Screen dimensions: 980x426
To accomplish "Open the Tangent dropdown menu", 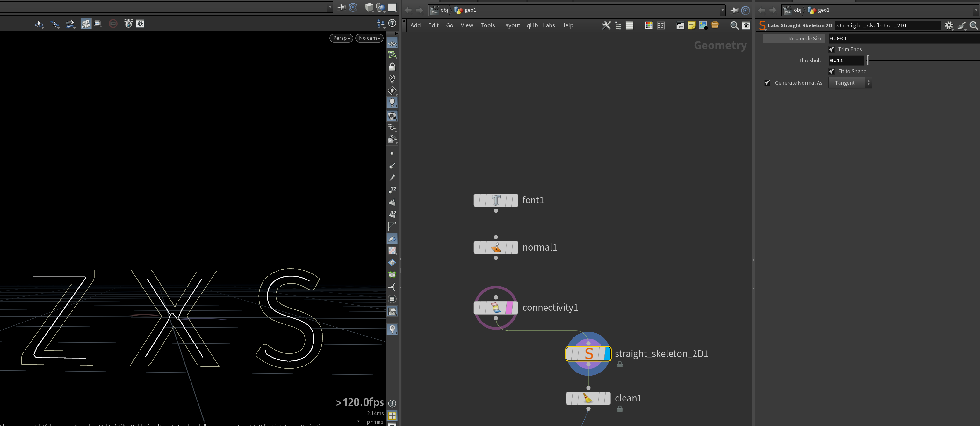I will click(850, 83).
